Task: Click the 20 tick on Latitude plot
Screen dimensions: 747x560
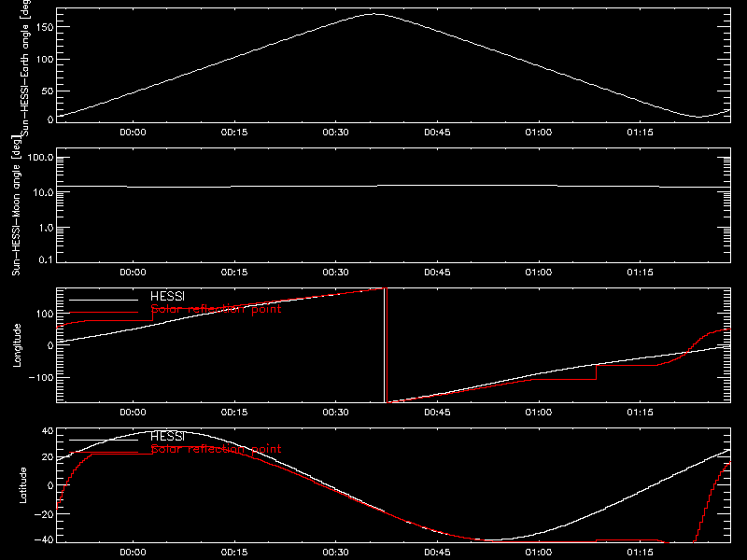Action: (49, 457)
